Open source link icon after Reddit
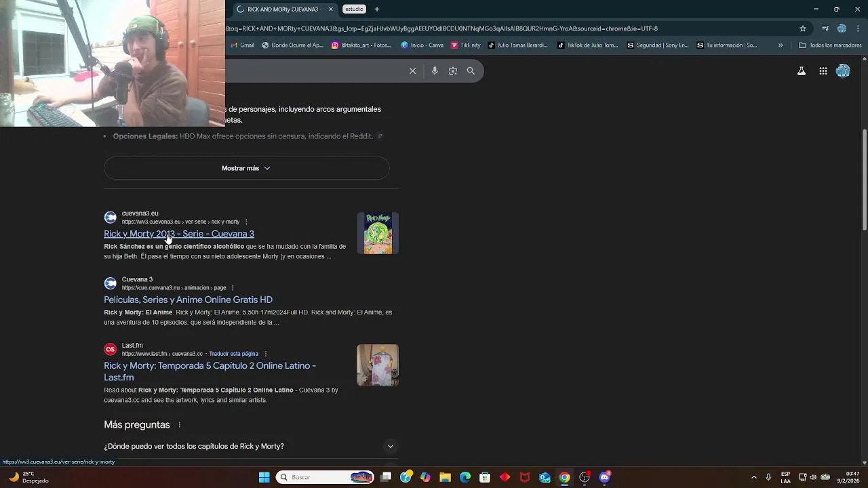 (x=380, y=136)
